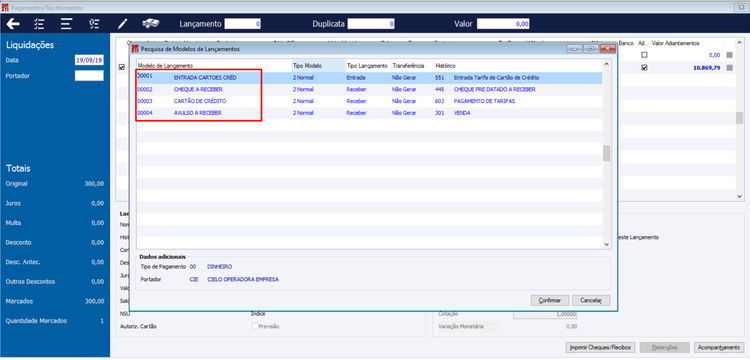This screenshot has width=750, height=360.
Task: Toggle the checked box left of the grid row
Action: pos(121,68)
